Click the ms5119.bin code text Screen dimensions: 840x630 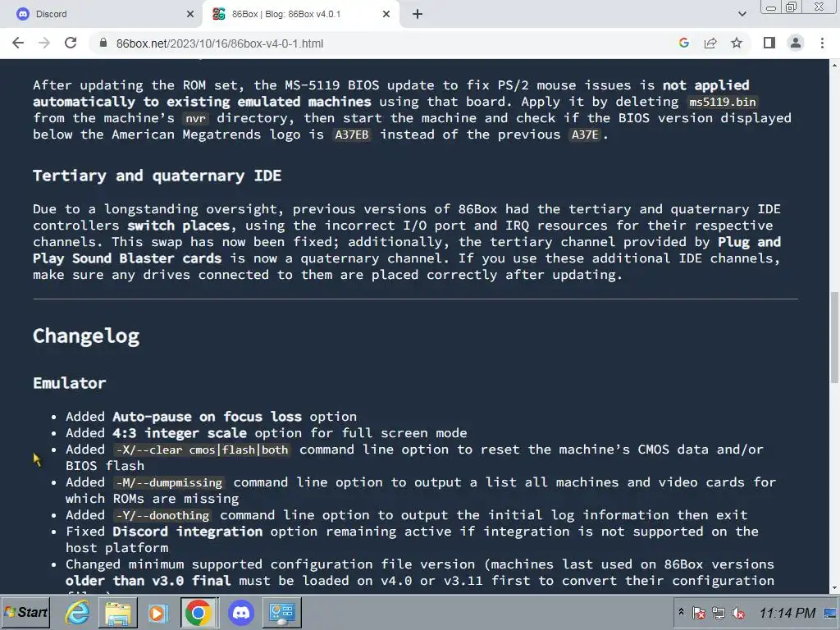723,102
